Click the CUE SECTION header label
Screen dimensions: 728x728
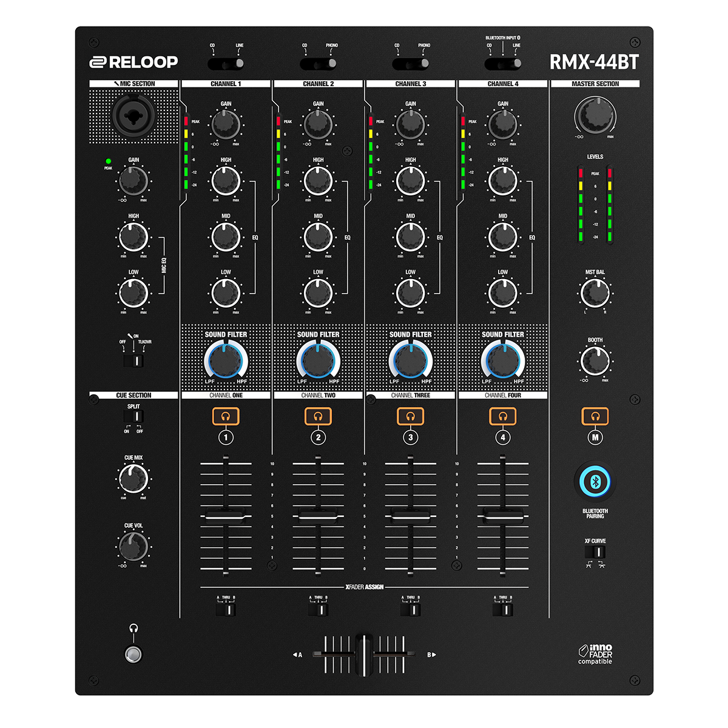[x=134, y=395]
